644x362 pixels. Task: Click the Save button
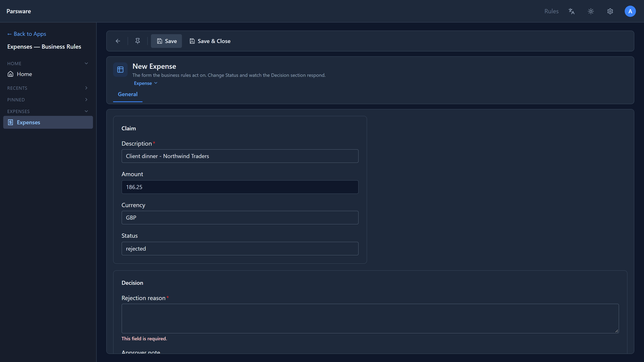point(166,41)
